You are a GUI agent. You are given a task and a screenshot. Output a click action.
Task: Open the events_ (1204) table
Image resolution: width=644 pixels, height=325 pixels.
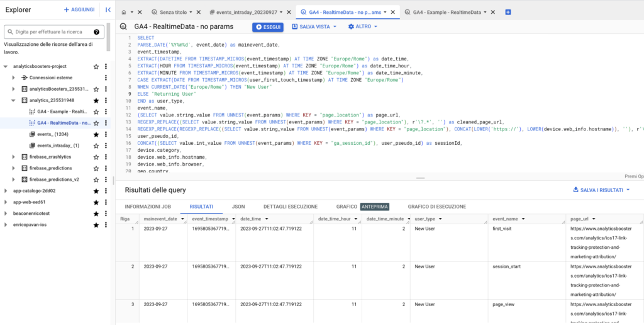[53, 134]
